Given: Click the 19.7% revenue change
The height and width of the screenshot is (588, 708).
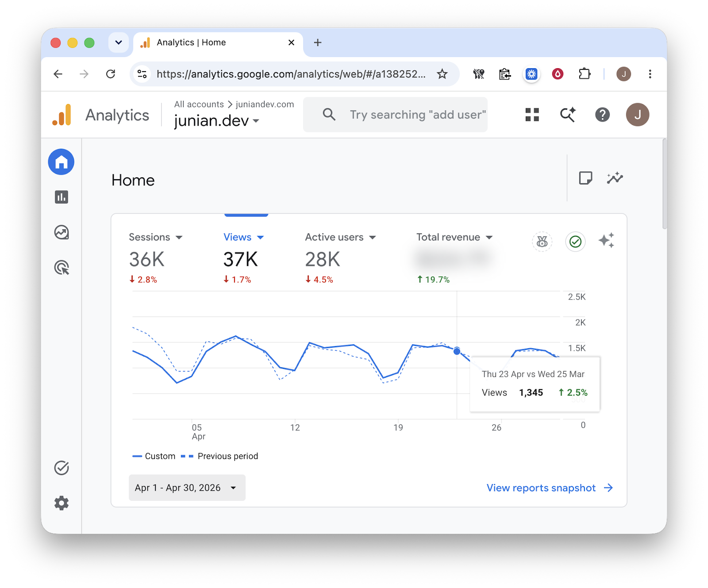Looking at the screenshot, I should tap(433, 280).
